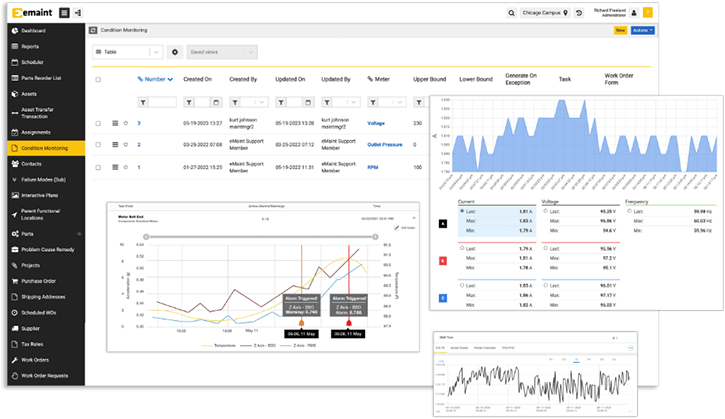Click the yellow help question icon
The width and height of the screenshot is (725, 419).
click(648, 12)
